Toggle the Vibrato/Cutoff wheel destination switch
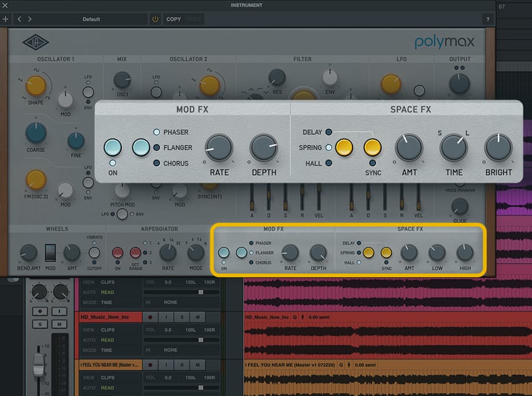Screen dimensions: 532x396 94,253
